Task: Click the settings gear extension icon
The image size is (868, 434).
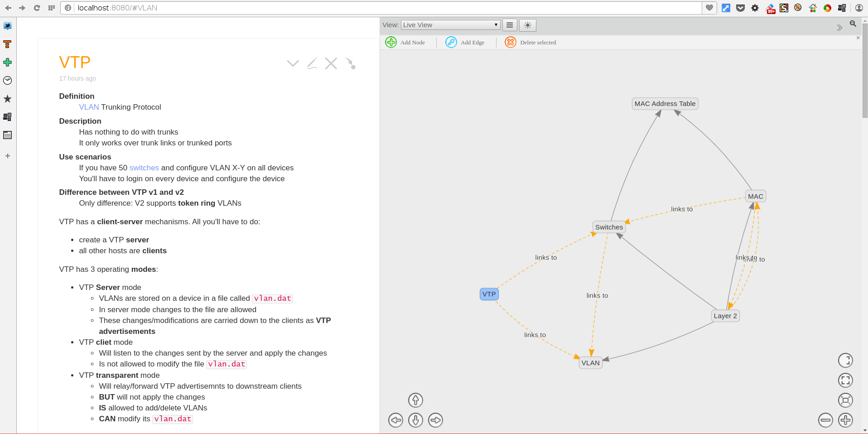Action: click(x=755, y=8)
